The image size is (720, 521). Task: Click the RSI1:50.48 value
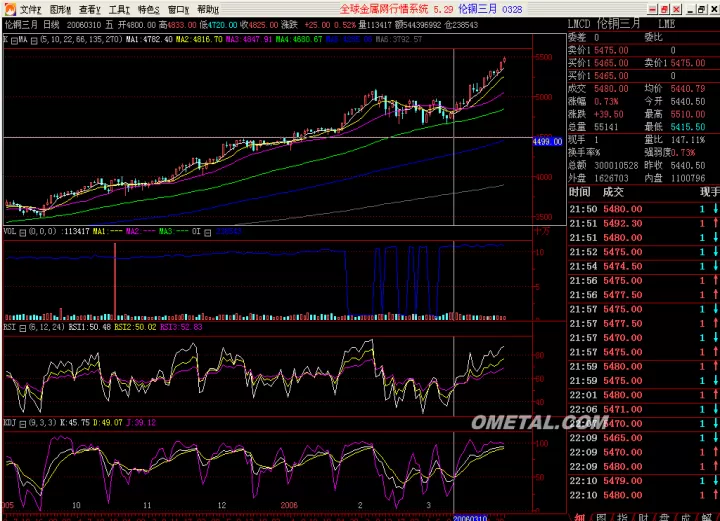(90, 327)
